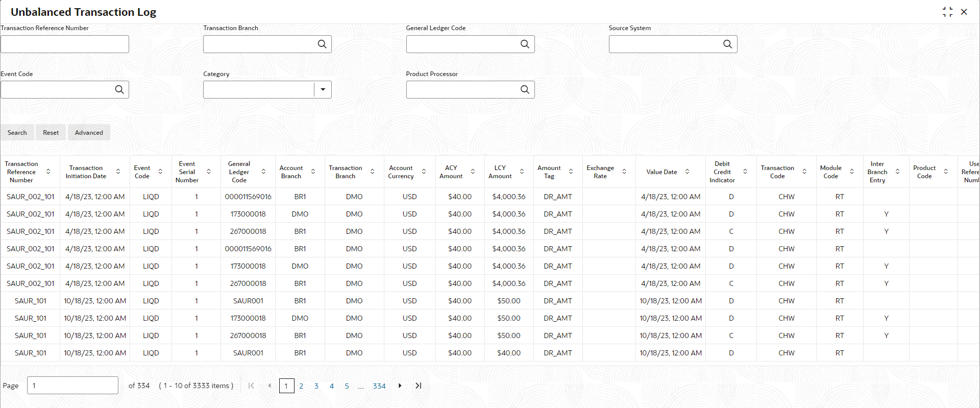
Task: Open lookup search for General Ledger Code
Action: pos(525,44)
